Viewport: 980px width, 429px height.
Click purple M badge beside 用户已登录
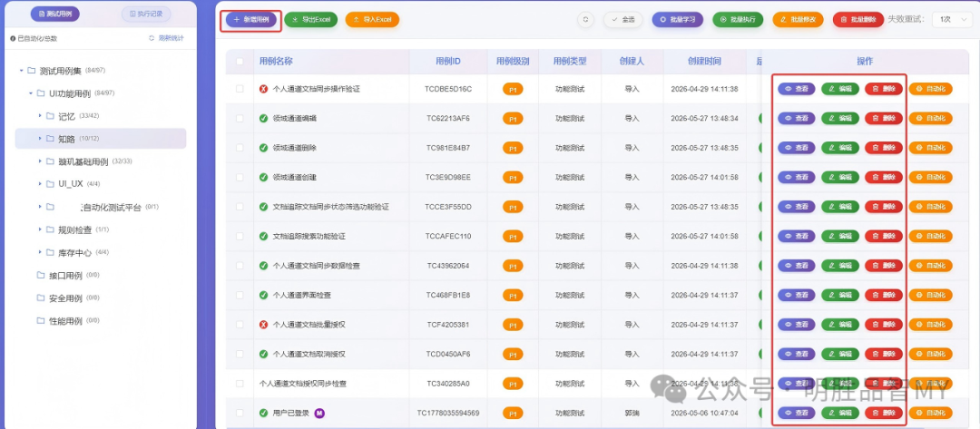(x=318, y=413)
